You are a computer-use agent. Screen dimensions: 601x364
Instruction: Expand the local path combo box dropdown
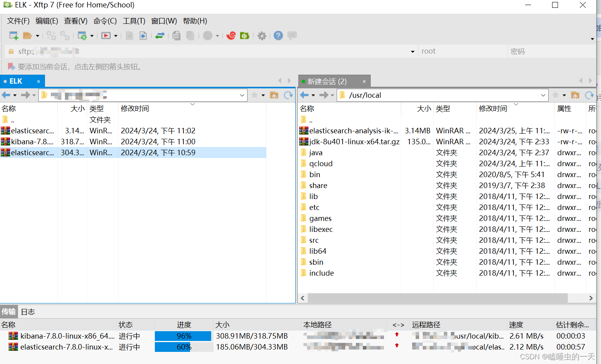coord(242,95)
